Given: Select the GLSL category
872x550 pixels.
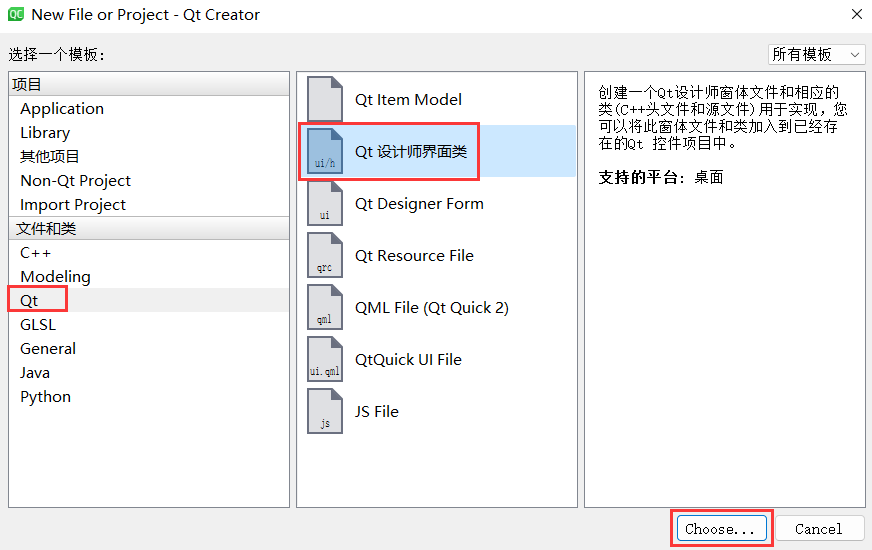Looking at the screenshot, I should pyautogui.click(x=38, y=325).
